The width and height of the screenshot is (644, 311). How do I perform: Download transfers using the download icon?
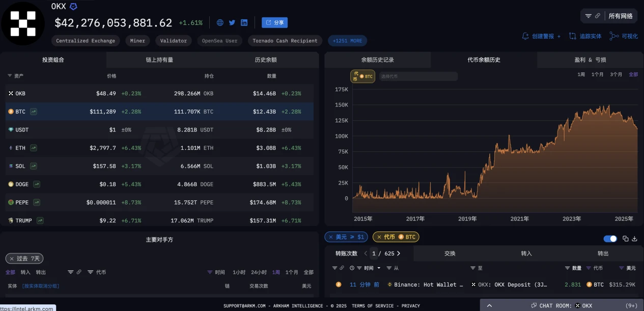coord(634,239)
